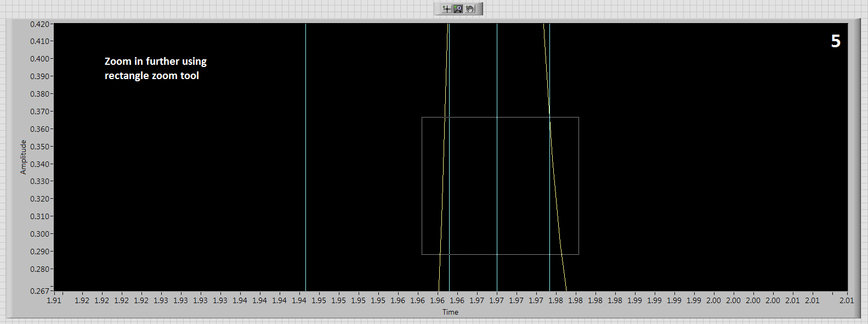Screen dimensions: 868x324
Task: Select the cyan cursor crossing the falling yellow curve
Action: (x=549, y=157)
